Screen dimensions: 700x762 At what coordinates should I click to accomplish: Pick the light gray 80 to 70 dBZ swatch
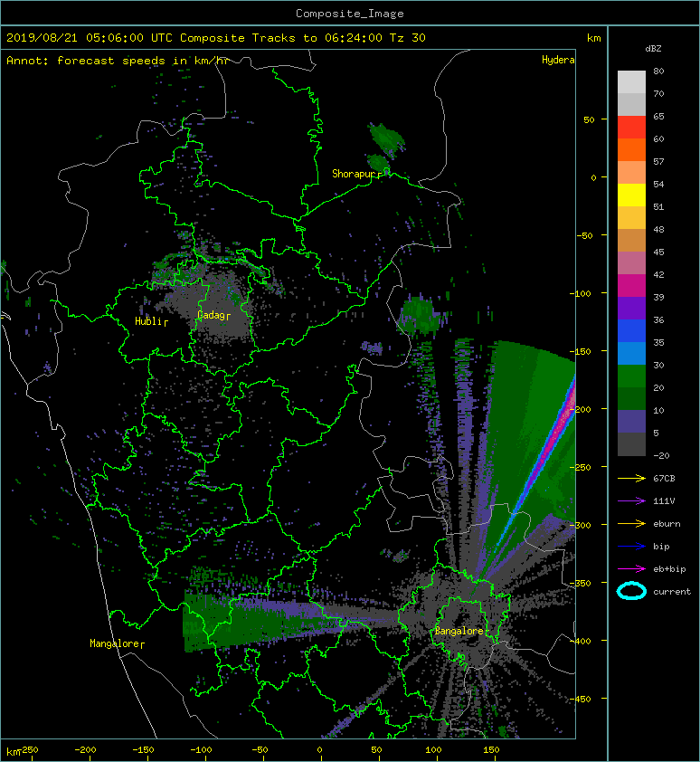631,82
